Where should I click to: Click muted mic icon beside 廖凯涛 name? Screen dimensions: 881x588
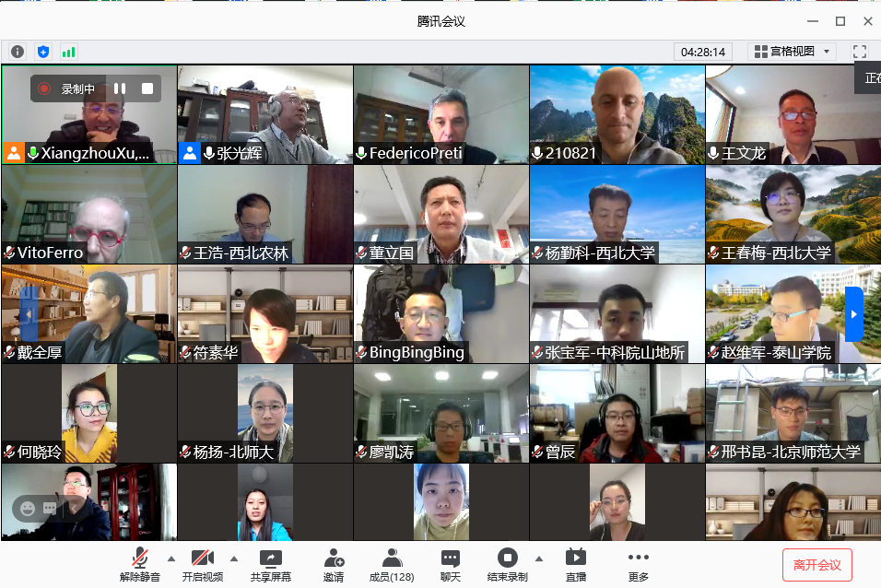[x=362, y=452]
